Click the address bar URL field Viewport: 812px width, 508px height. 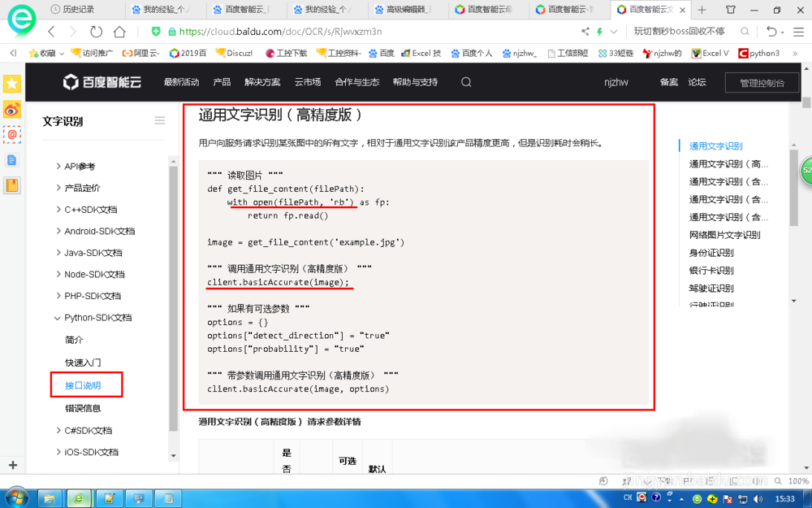pos(362,32)
